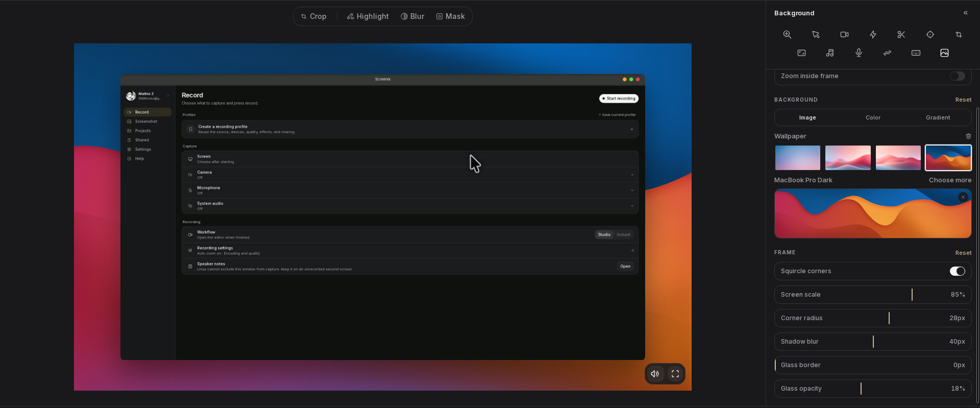Adjust the Screen scale slider
The height and width of the screenshot is (408, 980).
(x=873, y=295)
